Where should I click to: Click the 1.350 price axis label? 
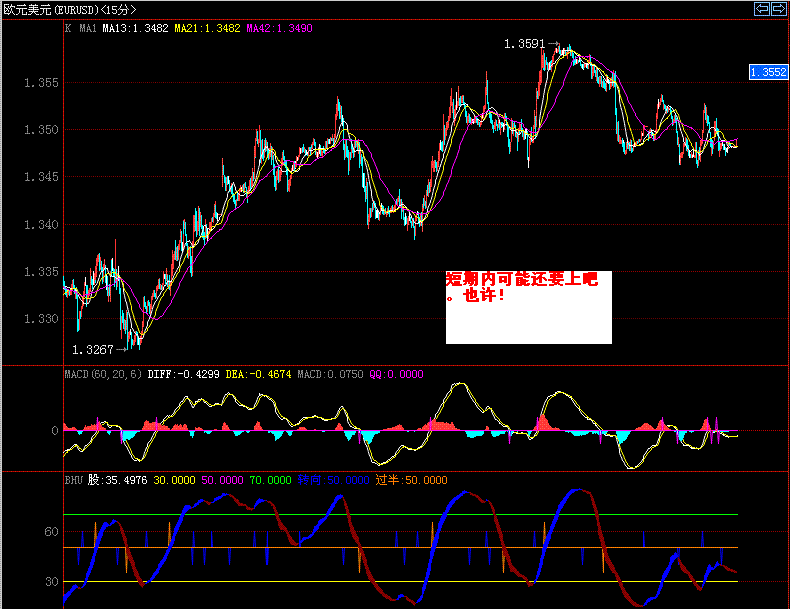point(41,130)
